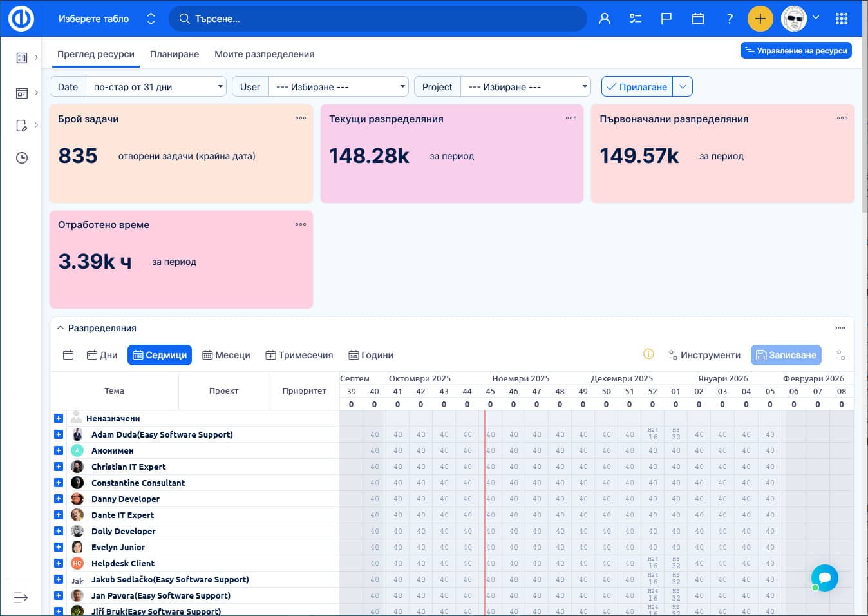The width and height of the screenshot is (868, 616).
Task: Open the Прилагане split arrow dropdown
Action: tap(683, 86)
